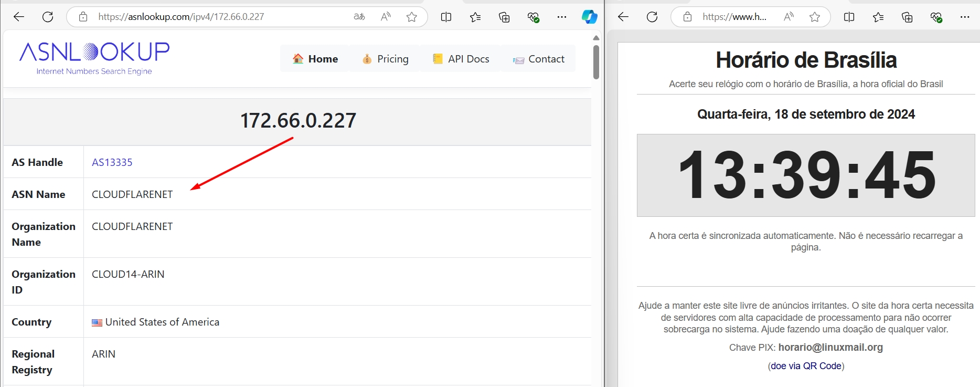The width and height of the screenshot is (980, 387).
Task: Open settings menu in left browser
Action: (x=562, y=17)
